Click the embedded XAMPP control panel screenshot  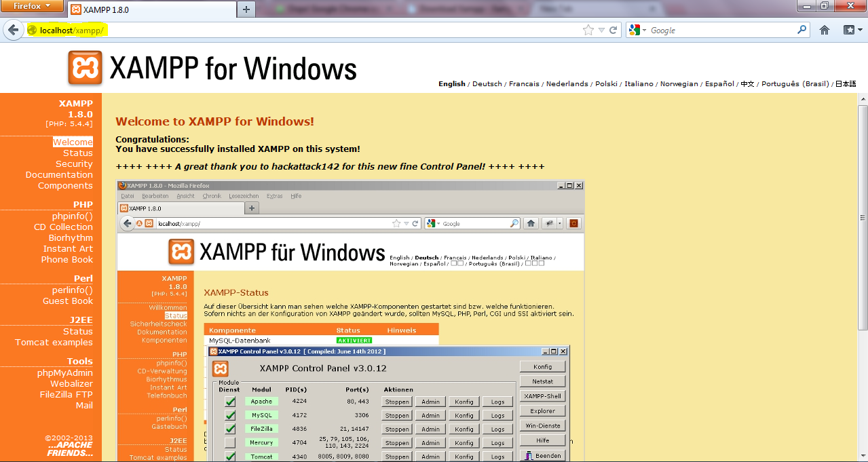[350, 320]
